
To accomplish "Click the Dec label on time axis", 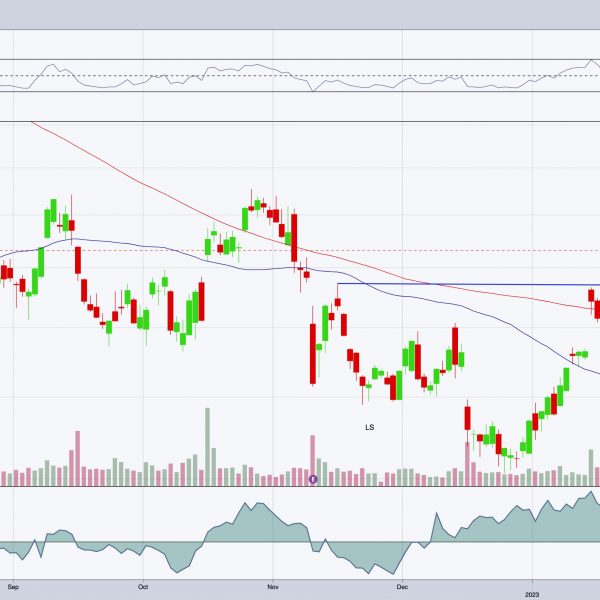I will click(x=402, y=587).
